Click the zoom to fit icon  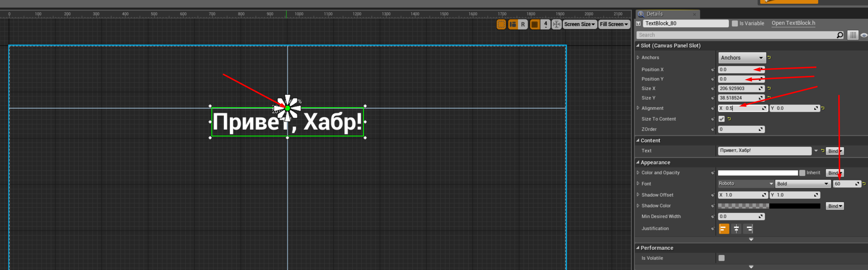[557, 24]
